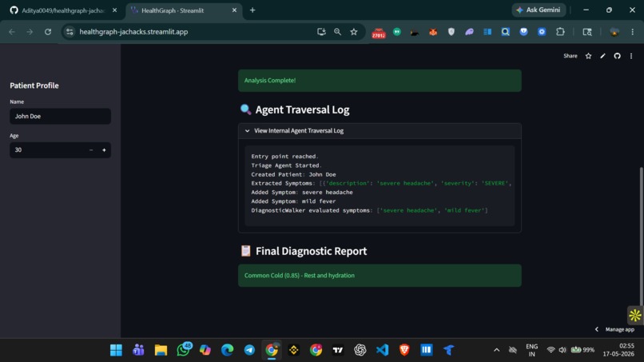Open the Extensions puzzle menu
644x362 pixels.
(x=560, y=32)
